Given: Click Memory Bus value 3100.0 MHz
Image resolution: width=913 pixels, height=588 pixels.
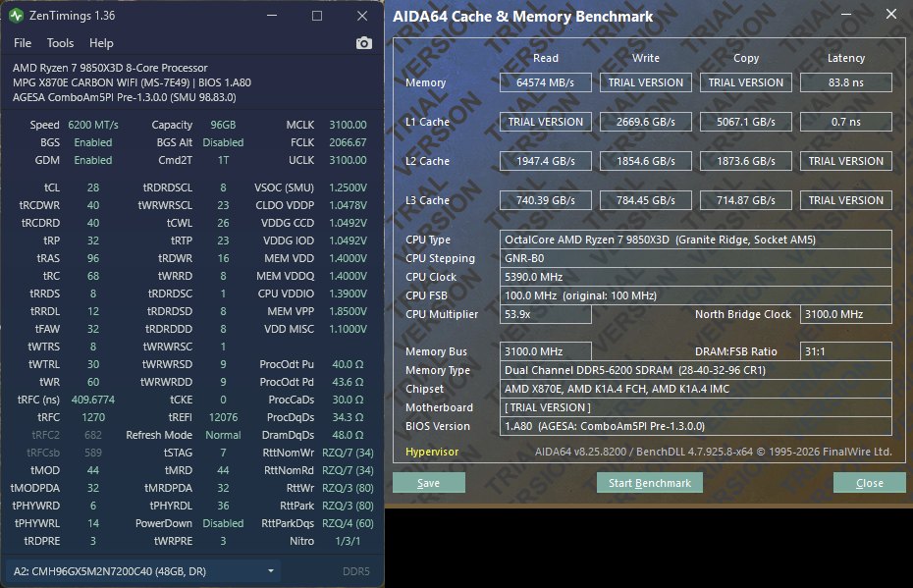Looking at the screenshot, I should click(x=546, y=351).
